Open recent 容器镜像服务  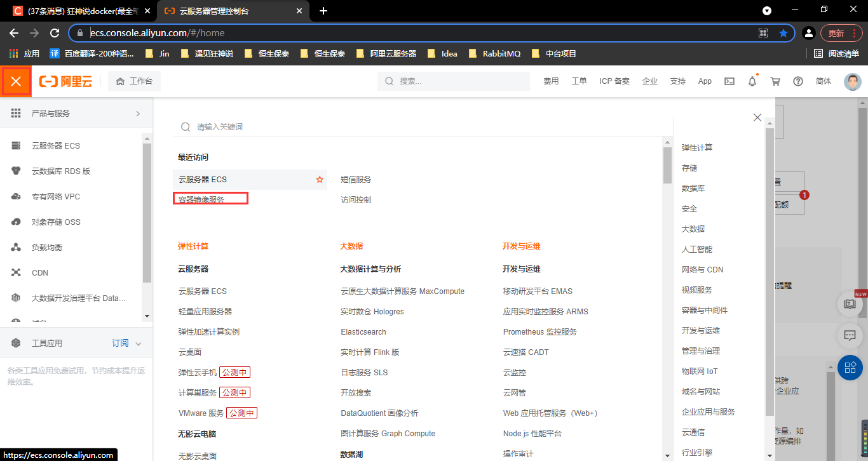coord(201,199)
